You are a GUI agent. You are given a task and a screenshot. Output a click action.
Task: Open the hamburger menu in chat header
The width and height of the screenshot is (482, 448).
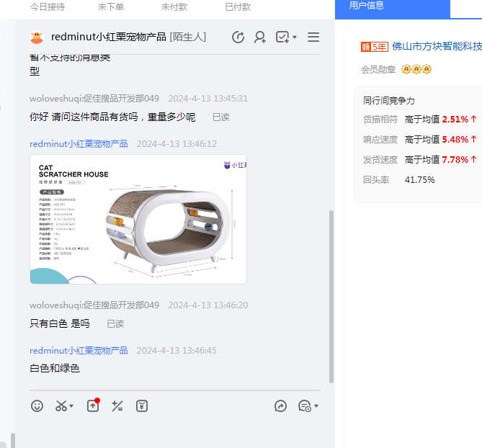tap(313, 37)
